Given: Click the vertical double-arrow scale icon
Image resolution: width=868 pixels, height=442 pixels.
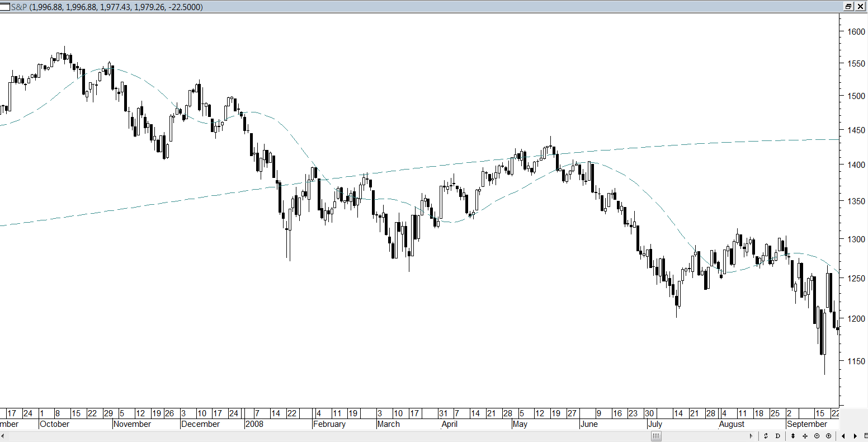Looking at the screenshot, I should point(793,436).
